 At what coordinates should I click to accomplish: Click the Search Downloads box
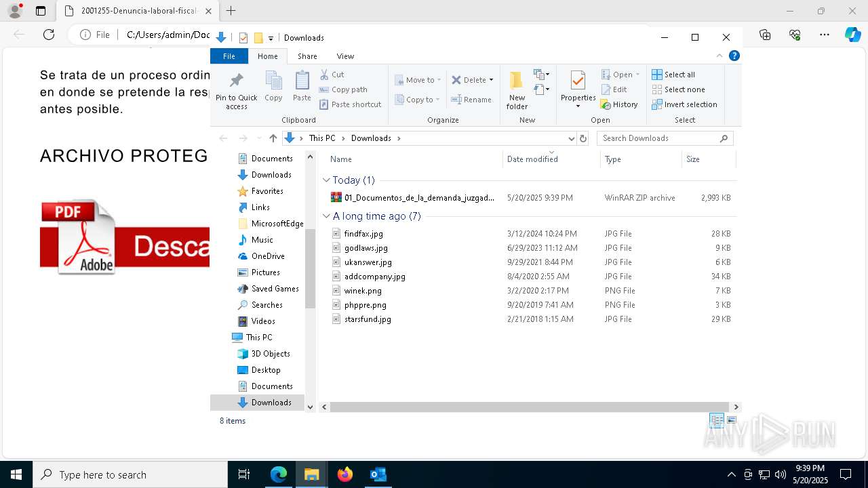coord(665,138)
